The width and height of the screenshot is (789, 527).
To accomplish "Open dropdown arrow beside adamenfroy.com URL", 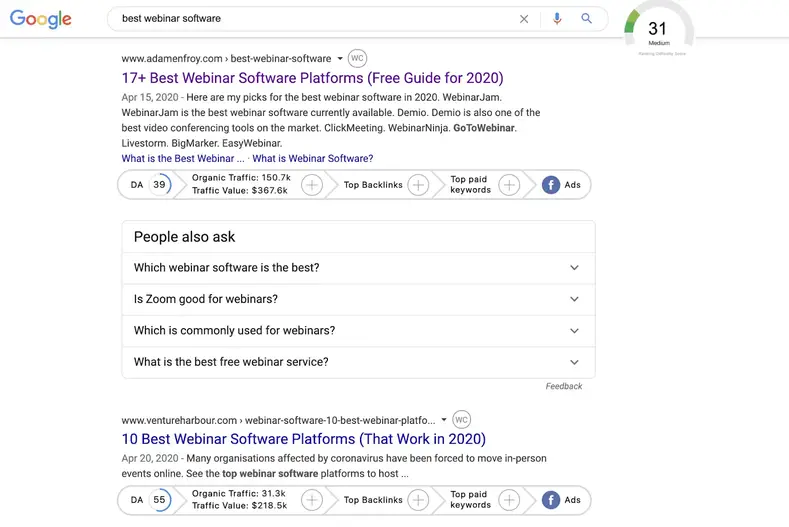I will (340, 59).
